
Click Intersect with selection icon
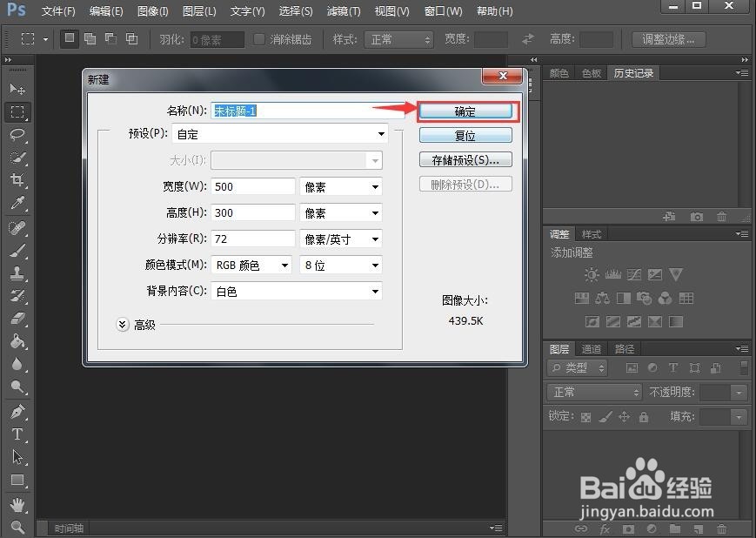pyautogui.click(x=131, y=38)
